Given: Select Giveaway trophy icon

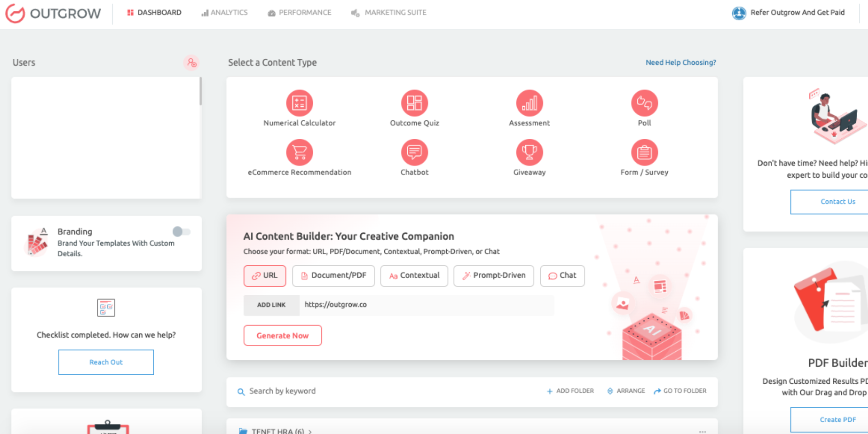Looking at the screenshot, I should coord(529,152).
